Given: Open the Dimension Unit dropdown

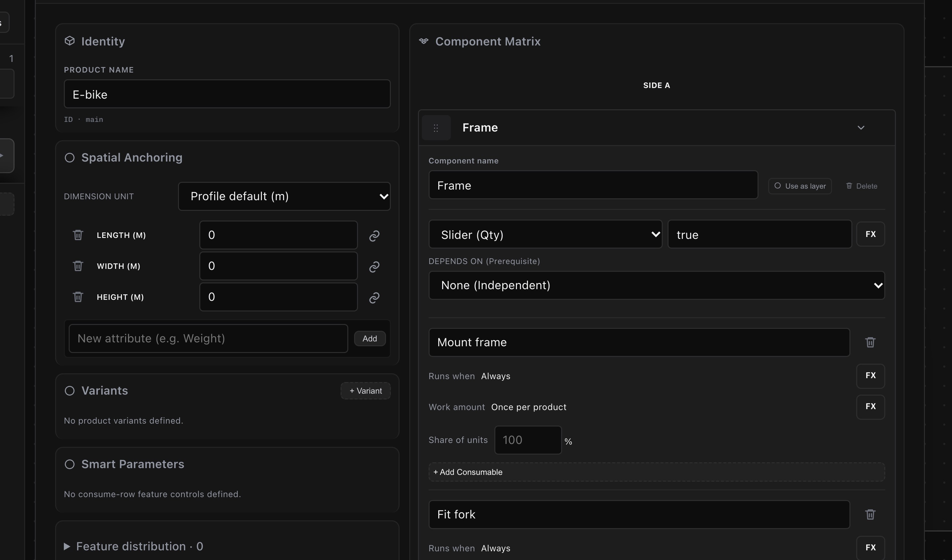Looking at the screenshot, I should click(284, 196).
